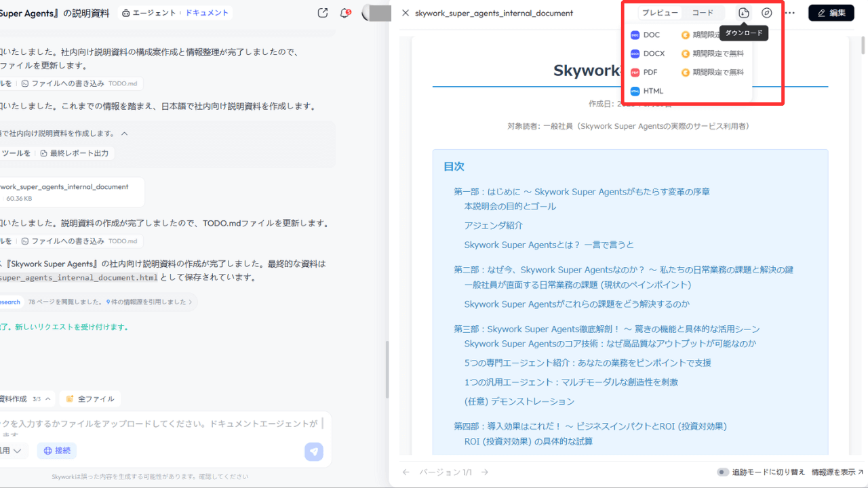The height and width of the screenshot is (488, 868).
Task: Click the folder icon beside 全ファイル
Action: coord(69,399)
